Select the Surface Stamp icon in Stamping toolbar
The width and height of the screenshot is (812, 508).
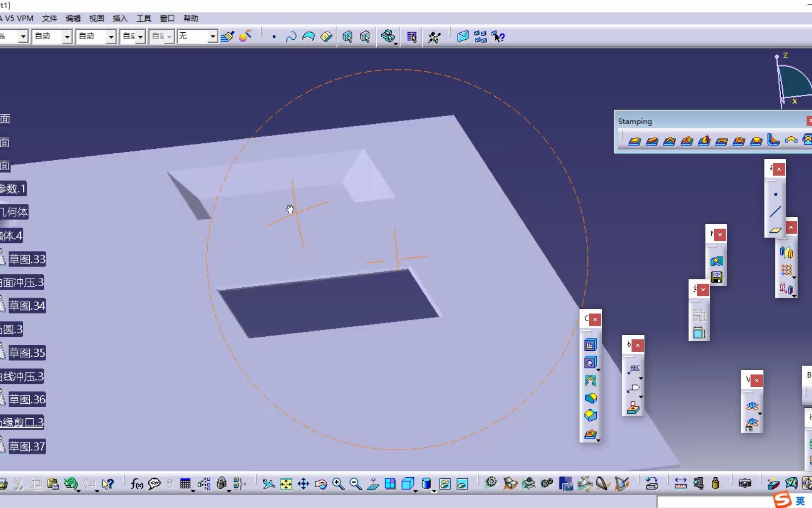pos(635,141)
